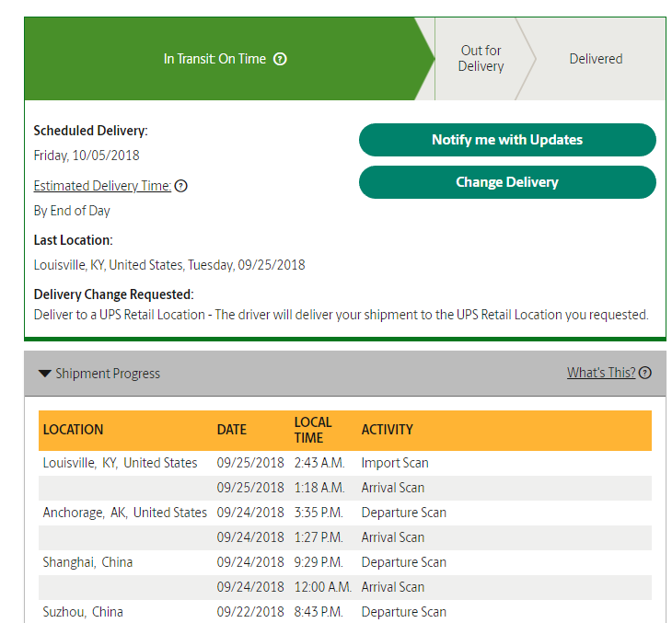The image size is (672, 623).
Task: Click the In Transit On Time help icon
Action: [280, 59]
